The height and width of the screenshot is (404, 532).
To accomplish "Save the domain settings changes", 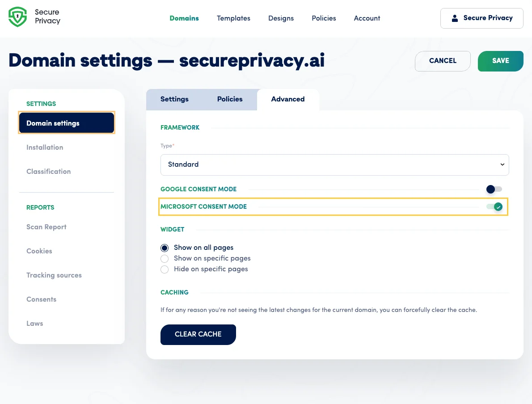I will (500, 61).
